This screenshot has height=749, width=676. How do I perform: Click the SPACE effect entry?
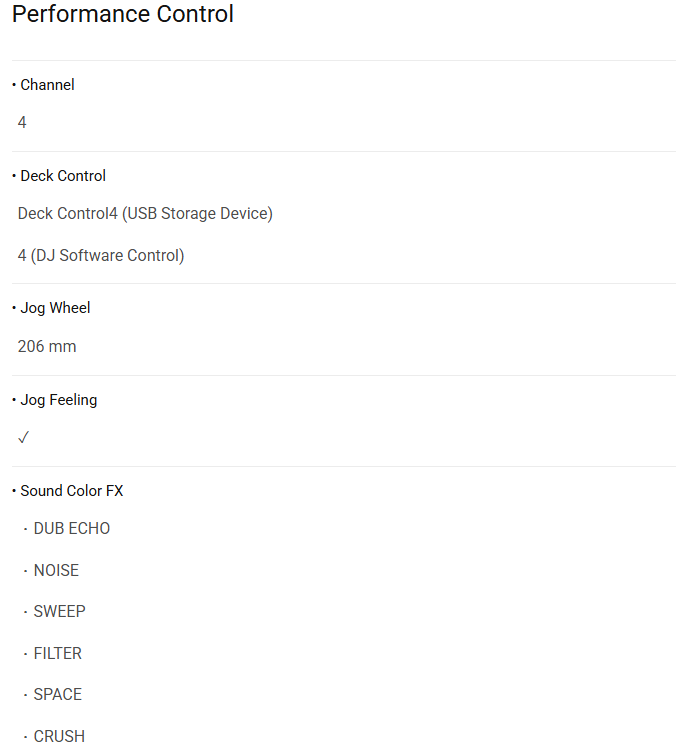(57, 694)
